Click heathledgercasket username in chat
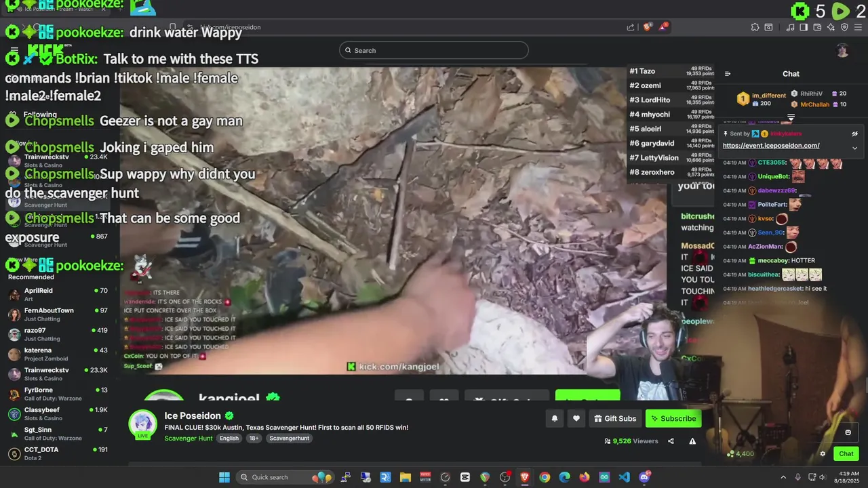Screen dimensions: 868x488 pos(776,289)
